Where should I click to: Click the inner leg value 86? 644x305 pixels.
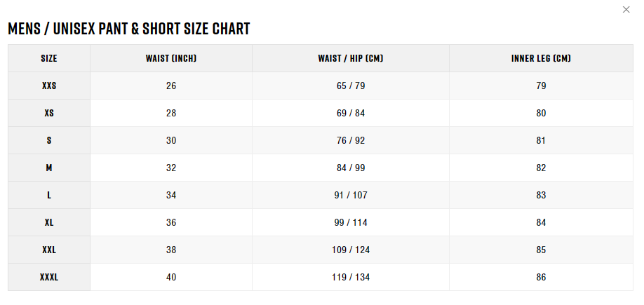click(x=541, y=277)
